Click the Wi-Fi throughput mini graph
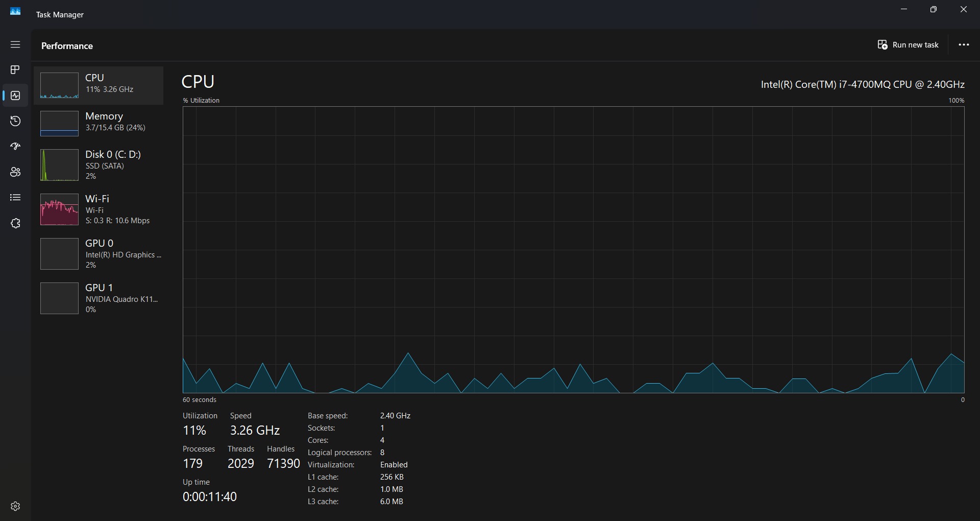This screenshot has height=521, width=980. coord(59,209)
